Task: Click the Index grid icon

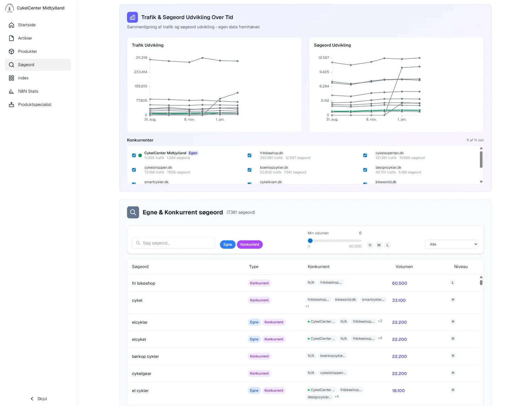Action: coord(11,78)
